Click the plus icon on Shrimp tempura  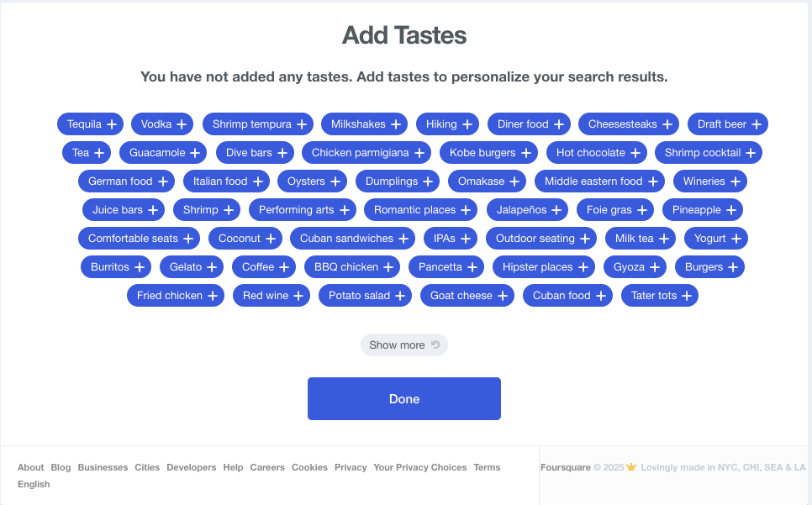tap(302, 124)
